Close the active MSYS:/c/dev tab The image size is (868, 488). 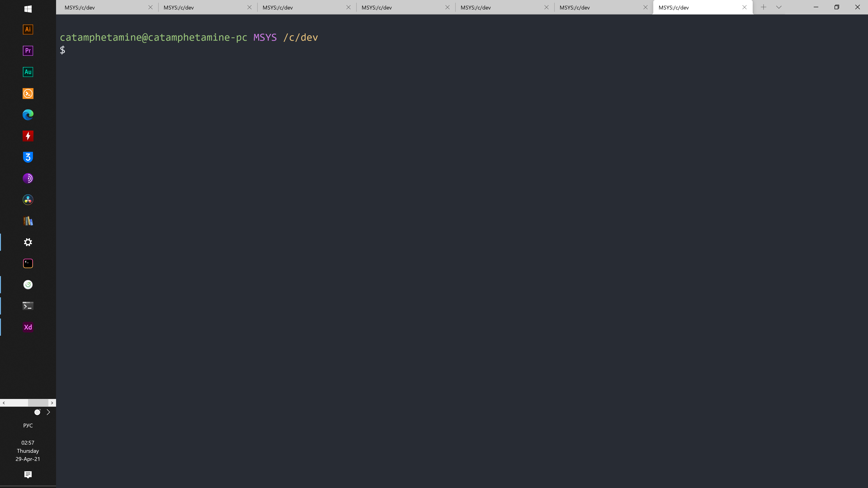pos(744,7)
